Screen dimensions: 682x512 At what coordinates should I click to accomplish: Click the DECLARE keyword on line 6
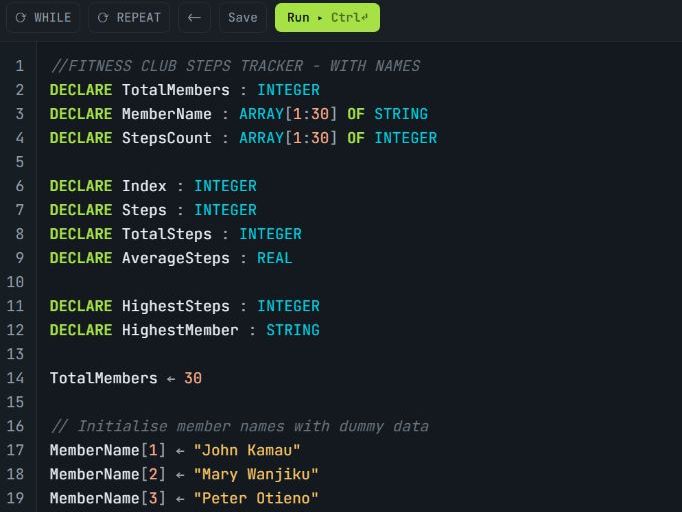[81, 186]
